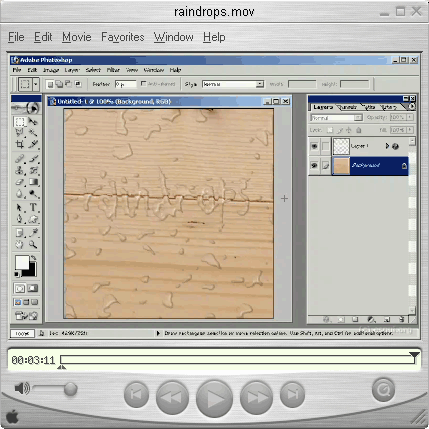Expand Layer 1 effects triangle

[x=387, y=146]
